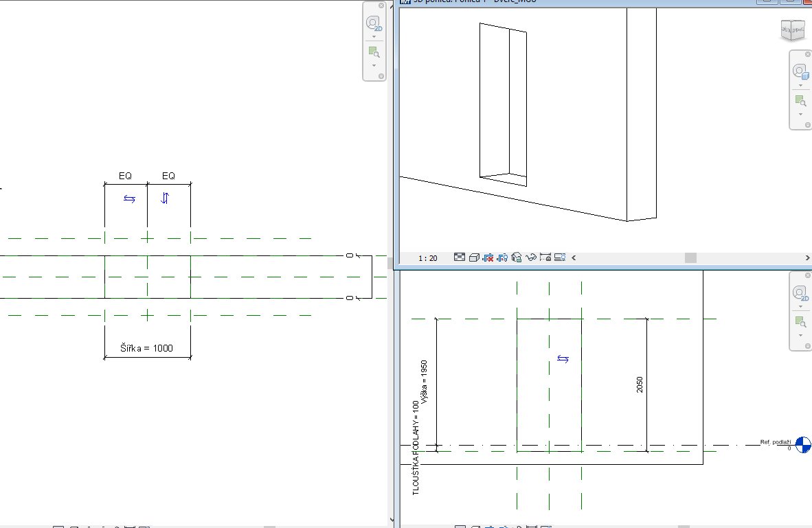Activate zoom region tool in 3D view
Screen dimensions: 812x528
[800, 100]
